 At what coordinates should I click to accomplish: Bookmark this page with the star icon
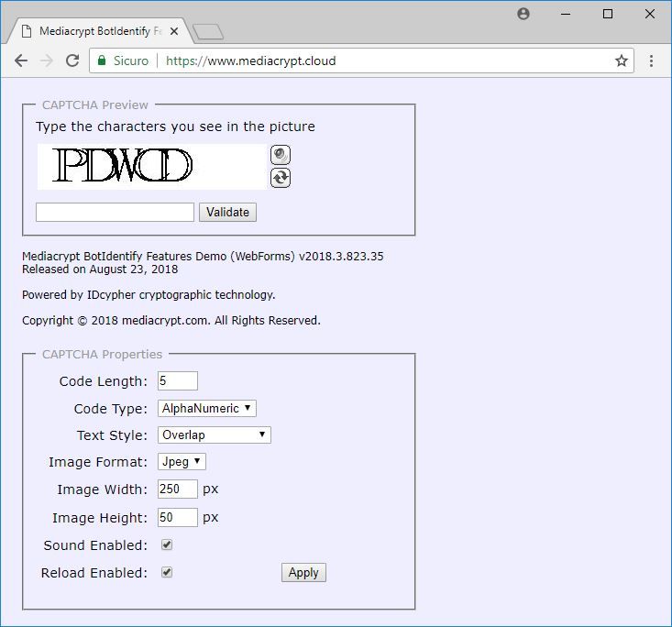[x=622, y=60]
